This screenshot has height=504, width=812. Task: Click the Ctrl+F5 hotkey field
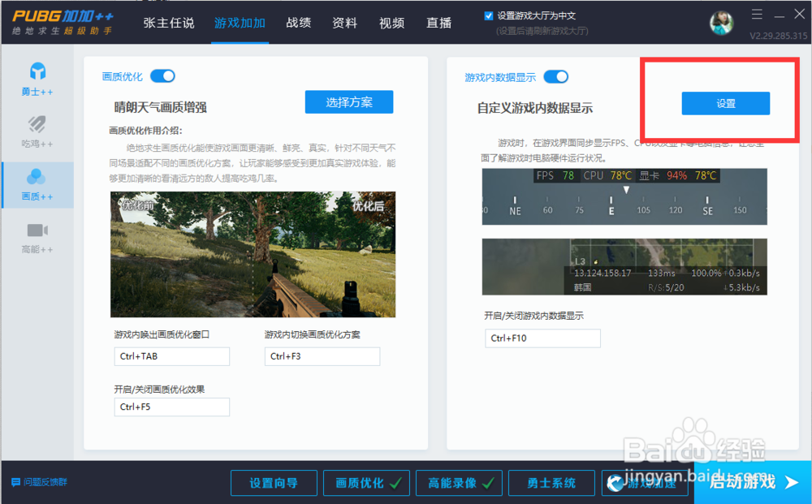point(172,407)
